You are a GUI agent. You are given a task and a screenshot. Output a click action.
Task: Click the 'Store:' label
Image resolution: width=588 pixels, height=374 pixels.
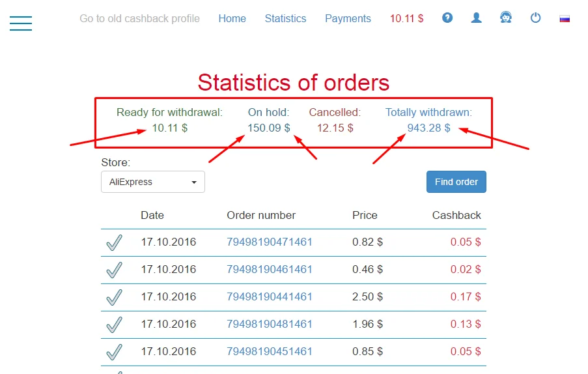[x=115, y=162]
